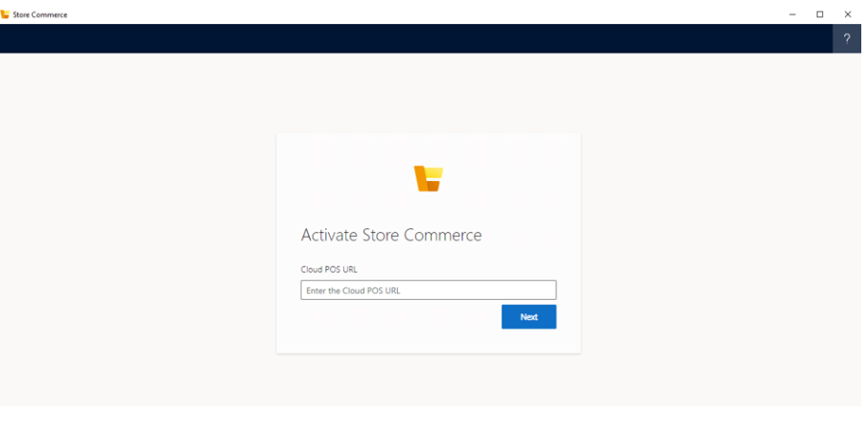Click the blue Next button

(x=528, y=317)
